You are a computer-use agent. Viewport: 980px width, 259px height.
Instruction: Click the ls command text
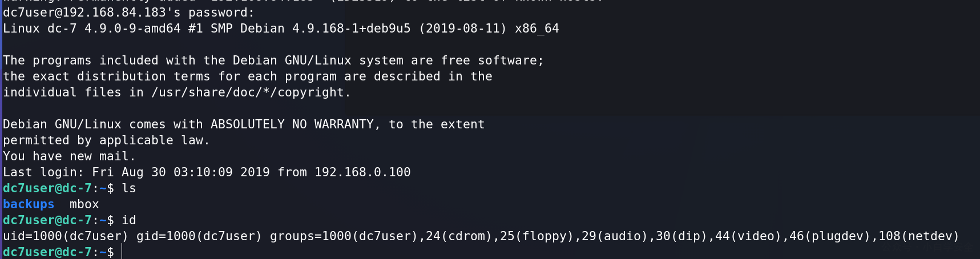tap(129, 188)
